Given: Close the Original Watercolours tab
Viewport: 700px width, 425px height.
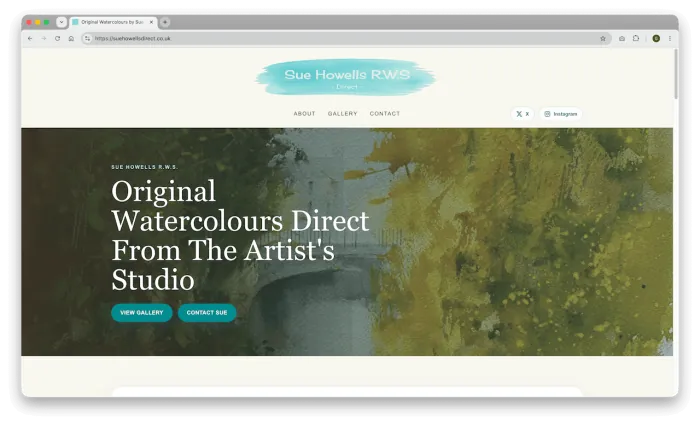Looking at the screenshot, I should pyautogui.click(x=151, y=22).
